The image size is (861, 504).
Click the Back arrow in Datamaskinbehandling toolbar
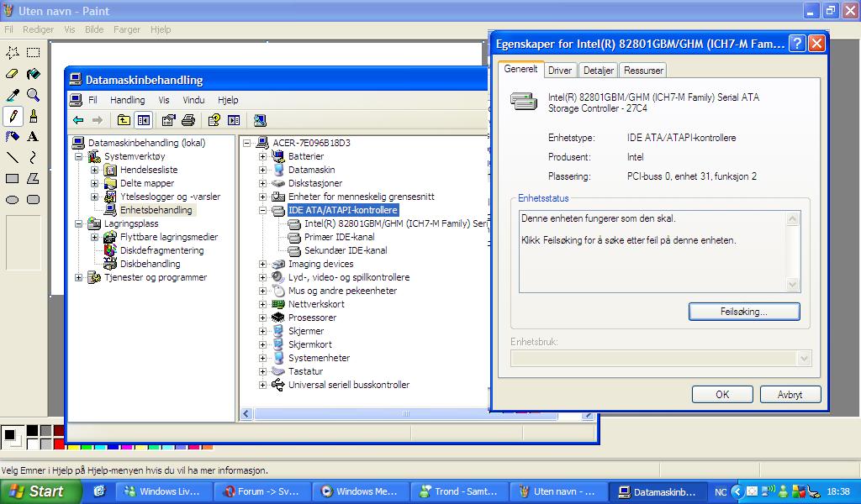point(78,120)
